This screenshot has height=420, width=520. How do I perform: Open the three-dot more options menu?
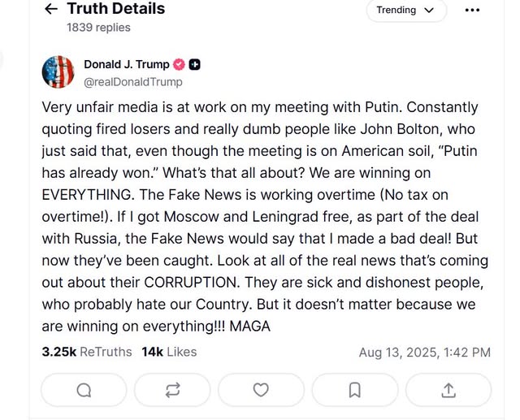coord(472,11)
